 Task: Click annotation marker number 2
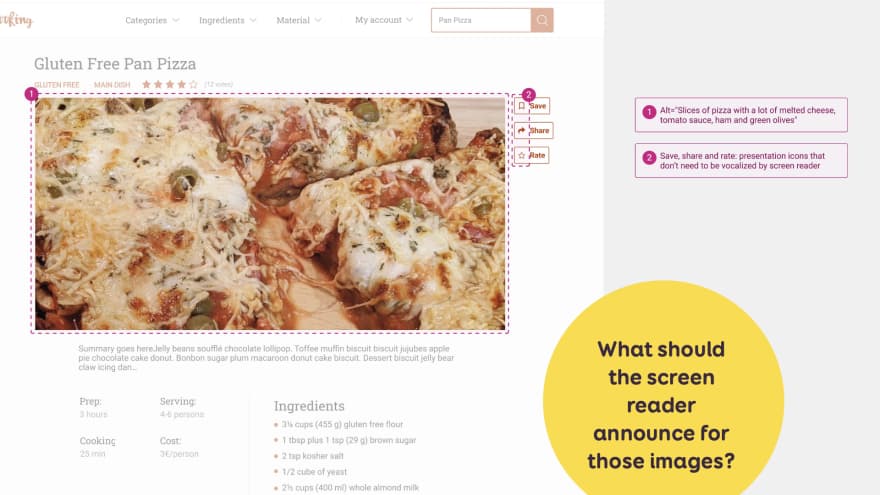point(528,94)
